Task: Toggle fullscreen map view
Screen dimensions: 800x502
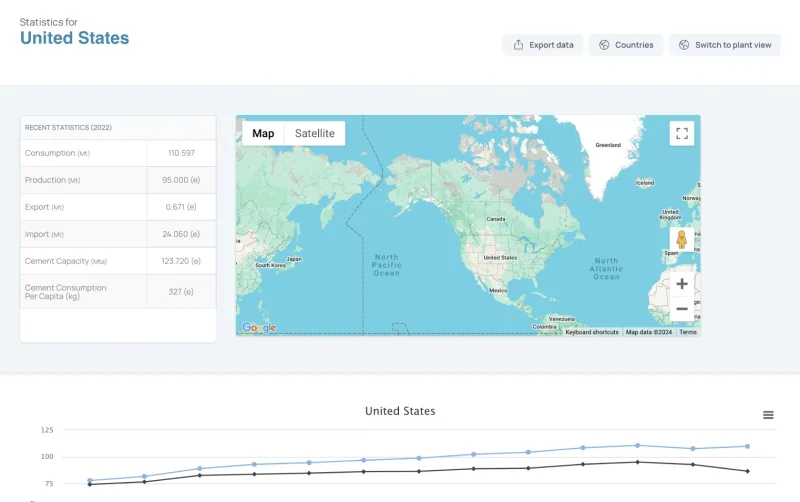Action: coord(682,134)
